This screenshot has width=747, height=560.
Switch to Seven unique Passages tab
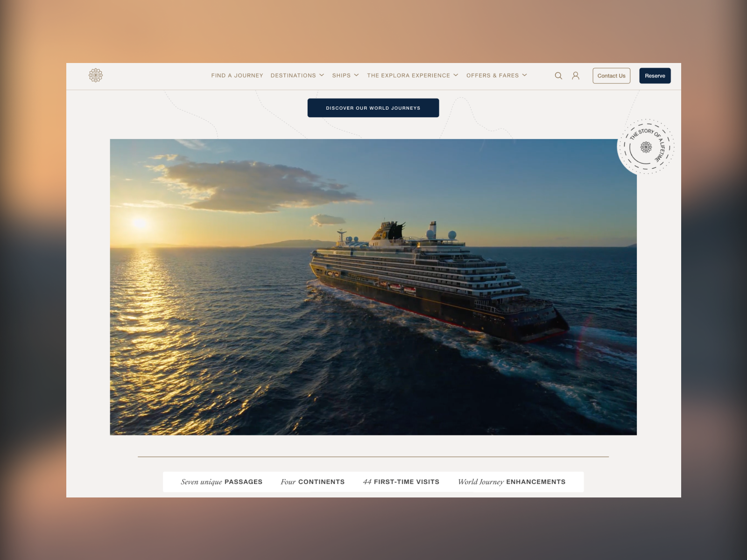pos(221,482)
